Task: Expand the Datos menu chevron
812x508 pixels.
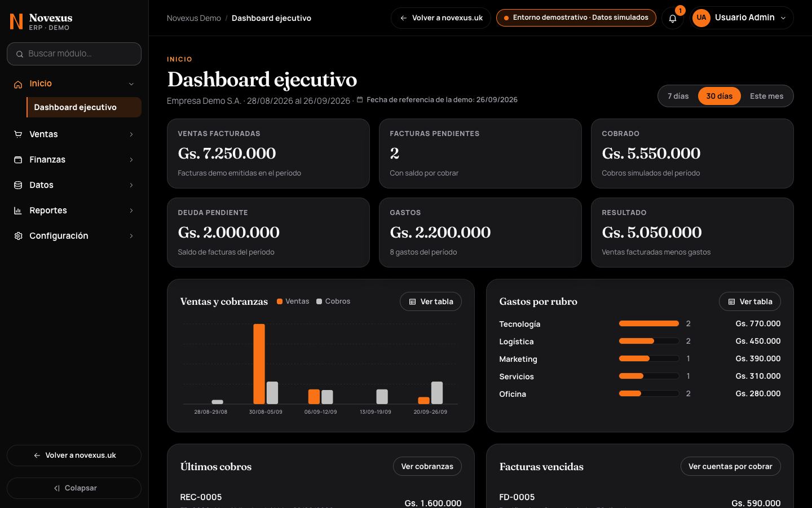Action: coord(131,185)
